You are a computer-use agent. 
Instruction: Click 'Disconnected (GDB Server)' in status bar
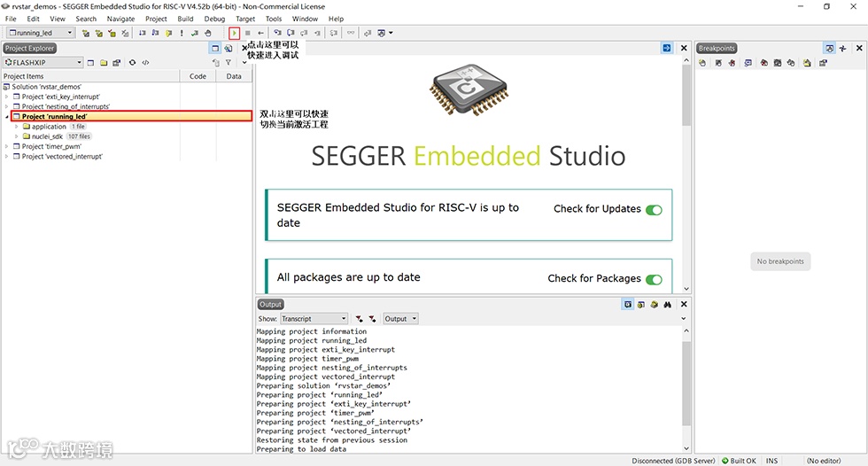[x=673, y=461]
